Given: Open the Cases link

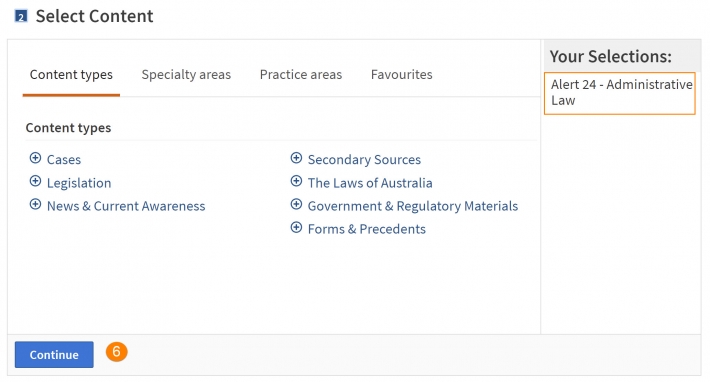Looking at the screenshot, I should [x=64, y=160].
